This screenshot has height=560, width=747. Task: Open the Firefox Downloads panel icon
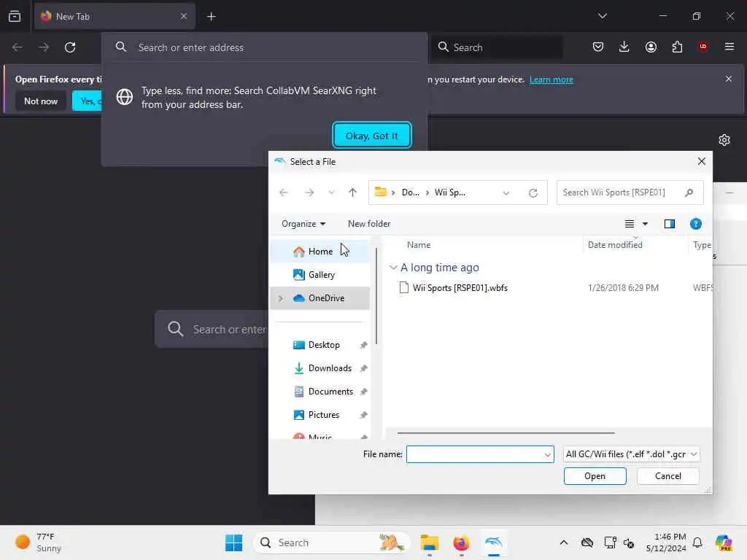coord(624,47)
